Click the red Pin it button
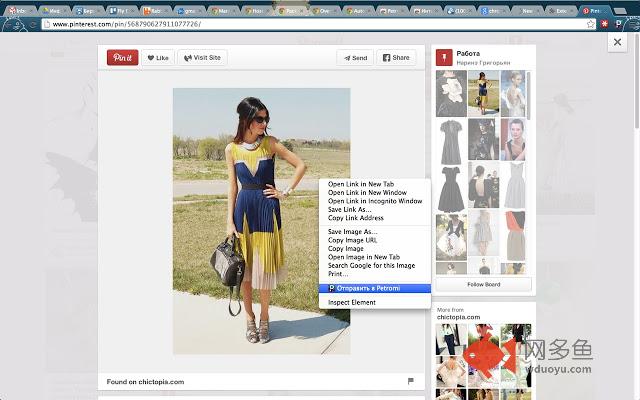Screen dimensions: 640x400 point(122,58)
